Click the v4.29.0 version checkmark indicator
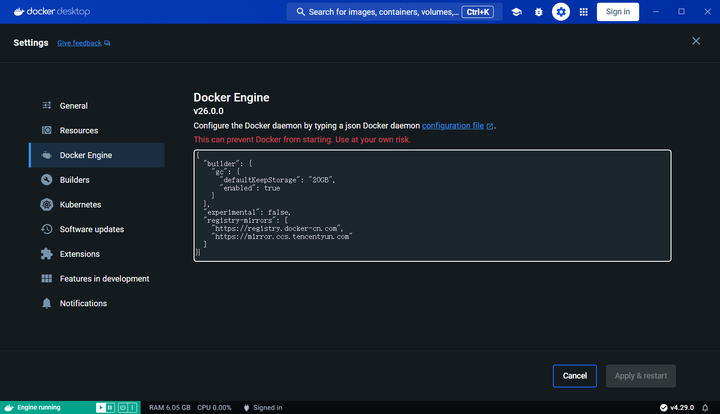 pyautogui.click(x=677, y=408)
